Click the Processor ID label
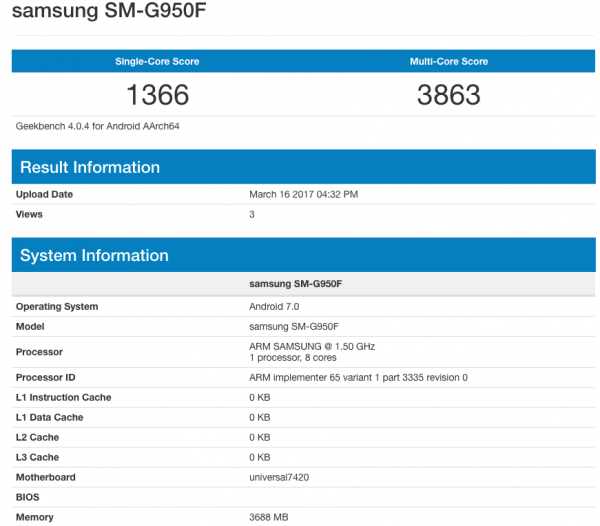 (x=46, y=377)
